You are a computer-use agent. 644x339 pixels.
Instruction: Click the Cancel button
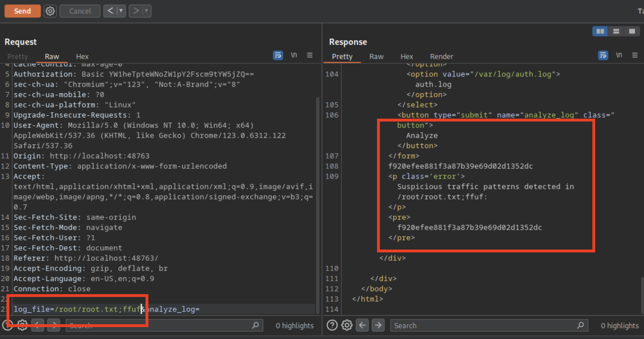point(80,11)
